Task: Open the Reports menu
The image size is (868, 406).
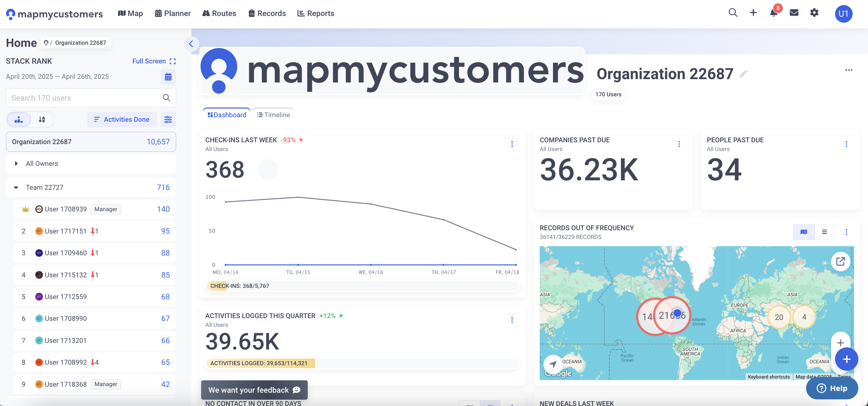Action: coord(316,14)
